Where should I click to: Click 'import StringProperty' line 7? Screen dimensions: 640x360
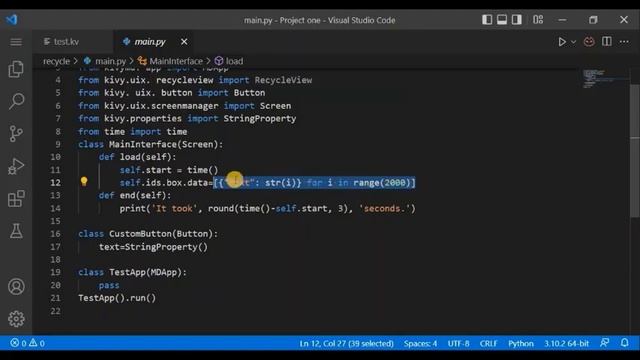[187, 118]
